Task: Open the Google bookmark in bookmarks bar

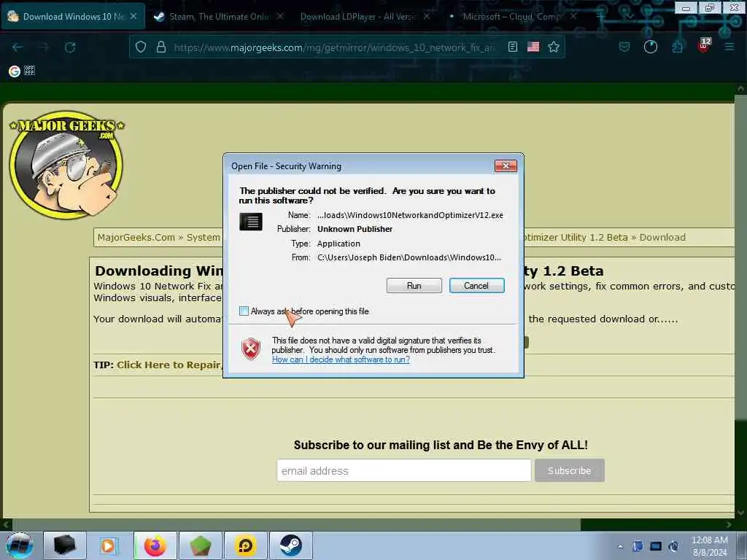Action: tap(15, 71)
